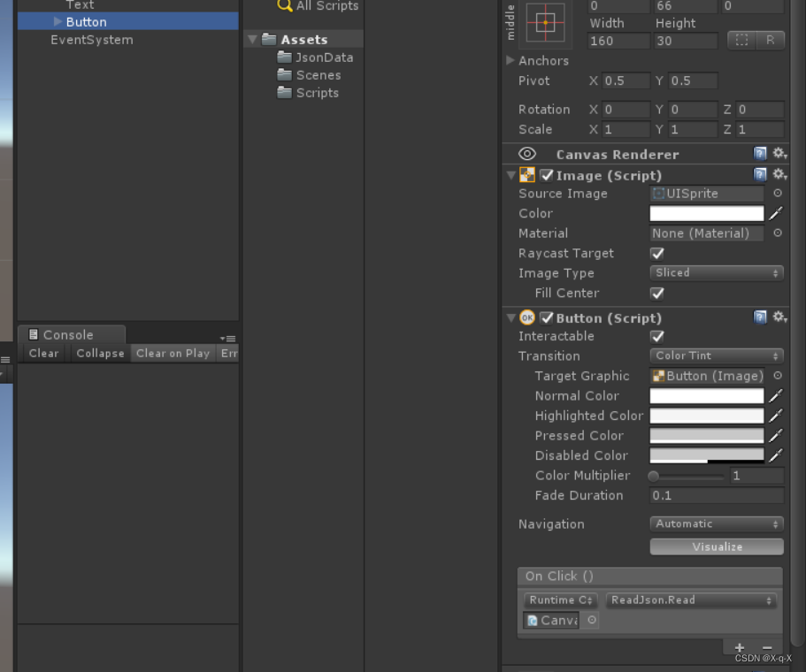
Task: Use eyedropper for Pressed Color
Action: (776, 435)
